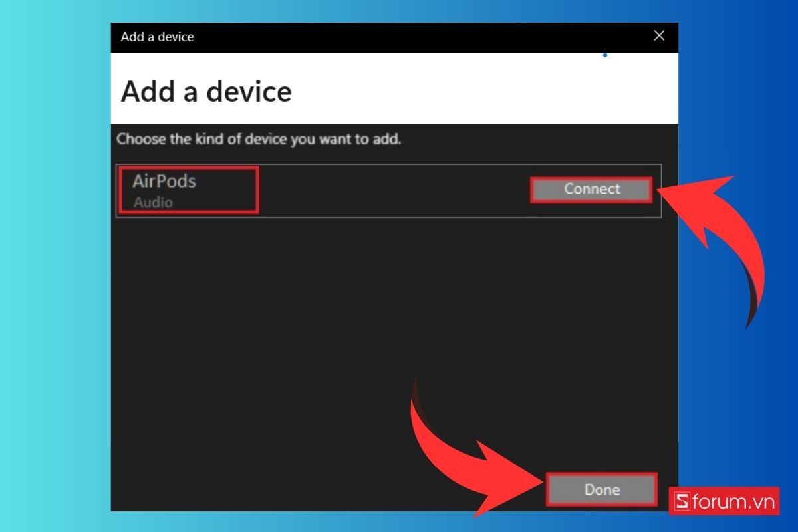Select the AirPods device name
The image size is (798, 532).
[x=164, y=181]
